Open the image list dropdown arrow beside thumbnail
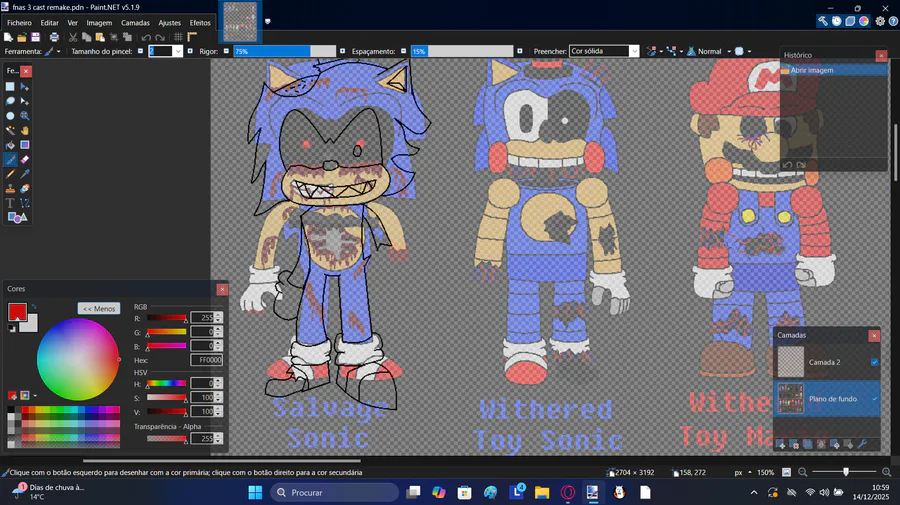Image resolution: width=900 pixels, height=505 pixels. pyautogui.click(x=267, y=21)
